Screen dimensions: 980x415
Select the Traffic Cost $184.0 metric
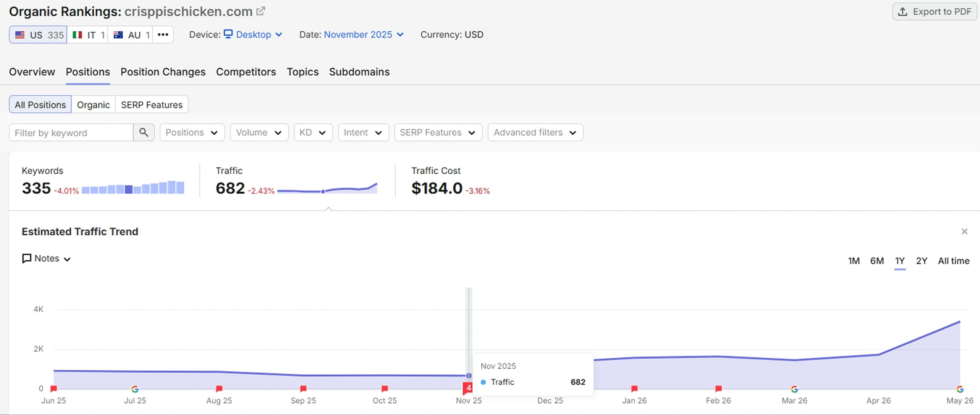click(437, 188)
